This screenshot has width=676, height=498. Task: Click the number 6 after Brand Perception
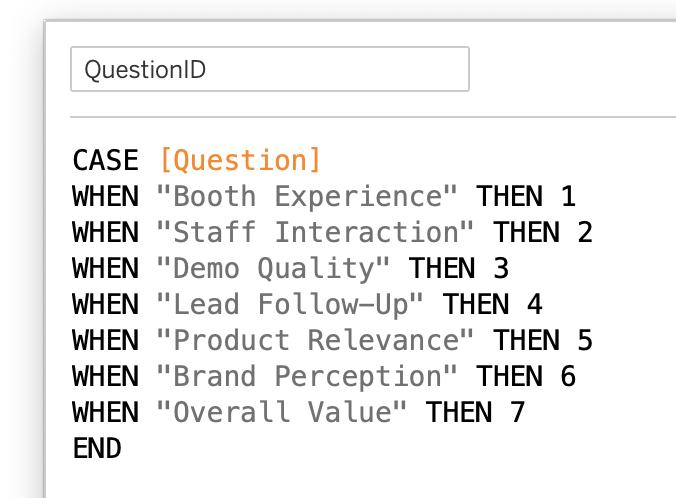pos(568,376)
